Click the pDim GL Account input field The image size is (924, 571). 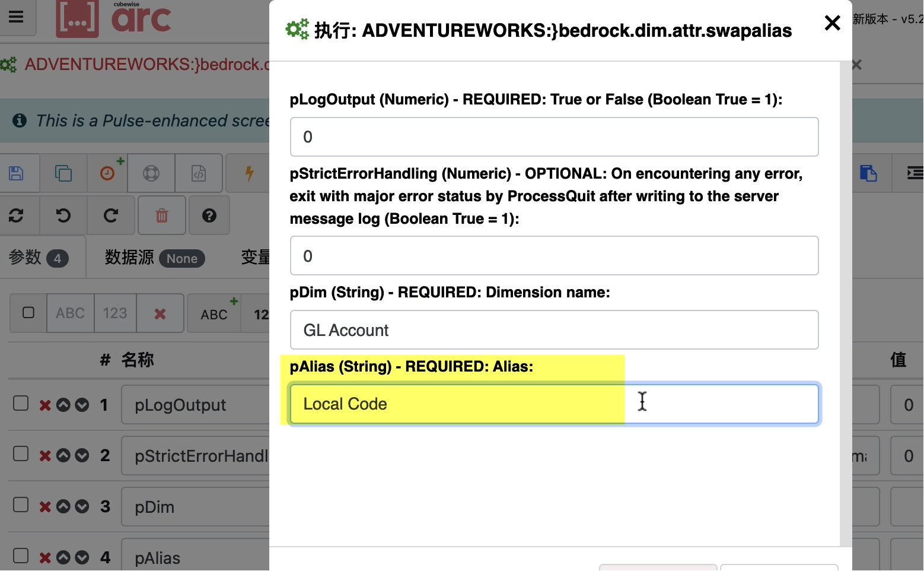(554, 330)
